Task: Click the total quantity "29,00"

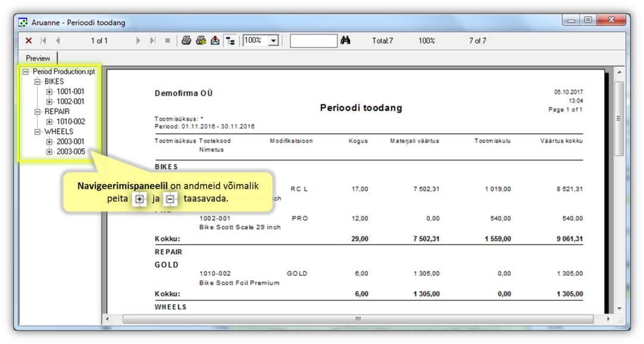Action: [x=359, y=239]
